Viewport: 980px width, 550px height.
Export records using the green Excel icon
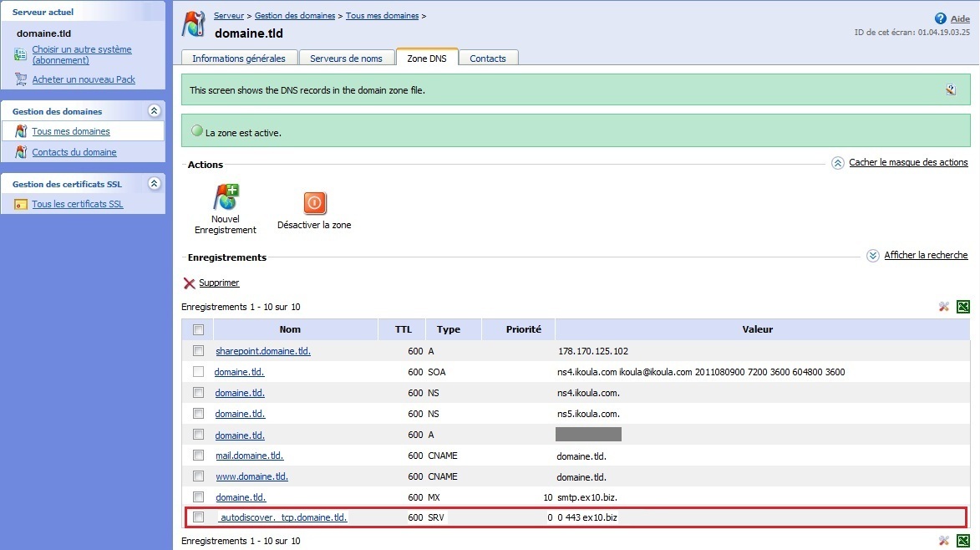point(962,307)
